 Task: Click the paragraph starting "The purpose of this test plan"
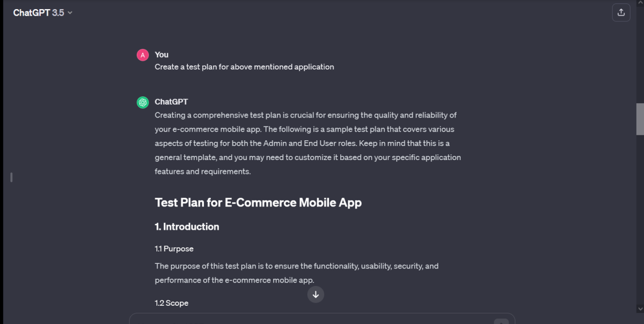297,273
